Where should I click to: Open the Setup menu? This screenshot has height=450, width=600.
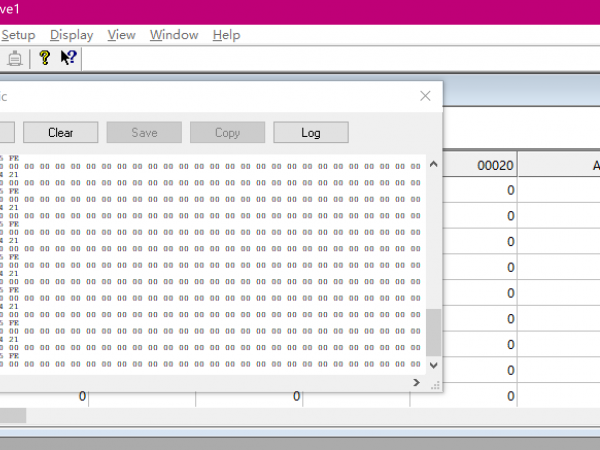click(x=18, y=35)
